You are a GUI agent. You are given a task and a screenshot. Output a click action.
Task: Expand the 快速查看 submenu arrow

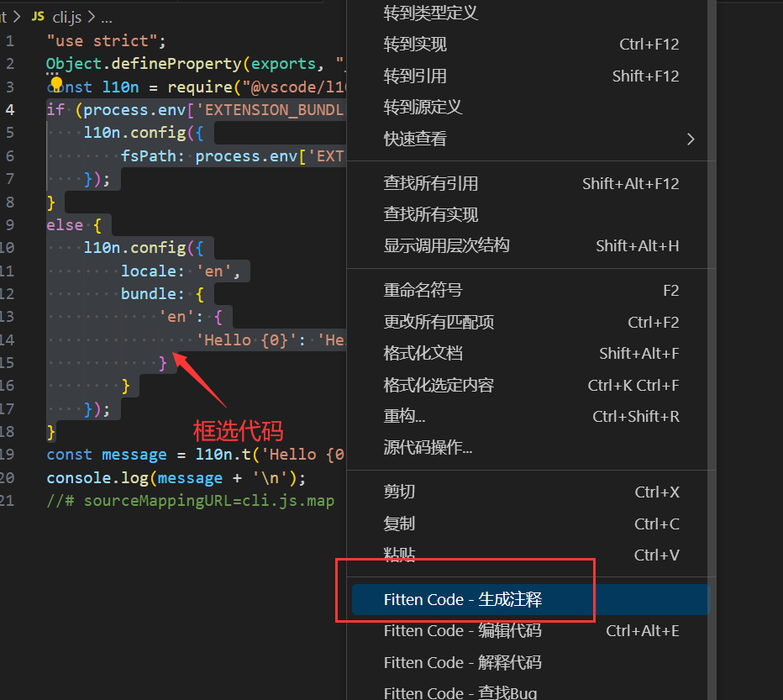coord(691,139)
